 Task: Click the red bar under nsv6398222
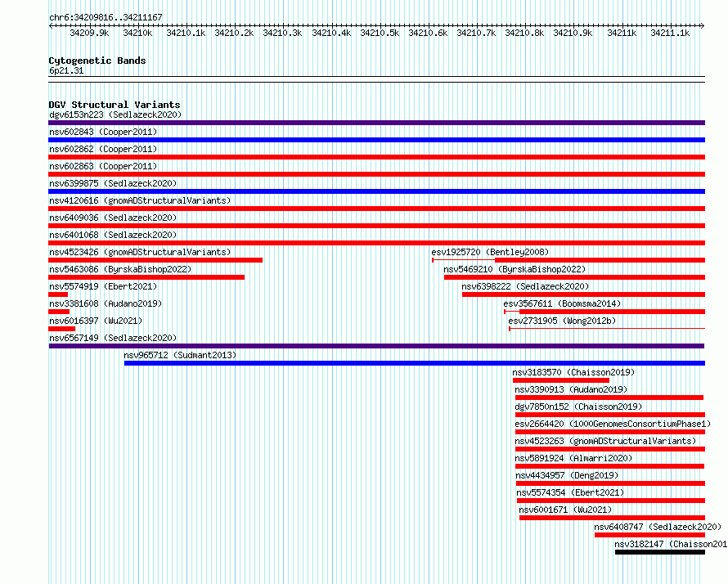tap(583, 294)
